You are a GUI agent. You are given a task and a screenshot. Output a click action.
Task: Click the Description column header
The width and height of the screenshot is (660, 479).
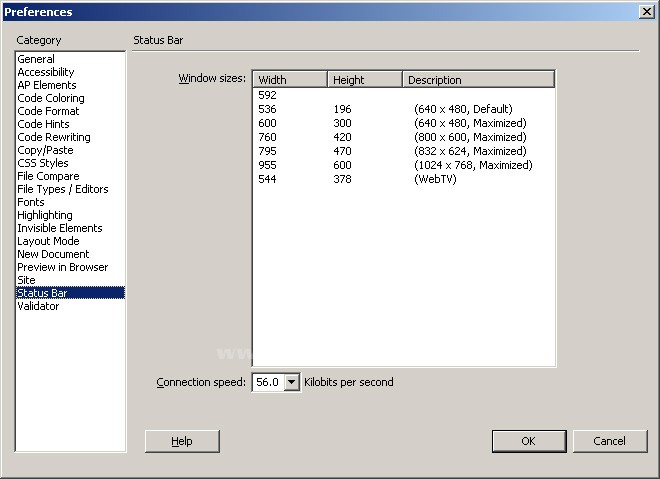tap(478, 80)
